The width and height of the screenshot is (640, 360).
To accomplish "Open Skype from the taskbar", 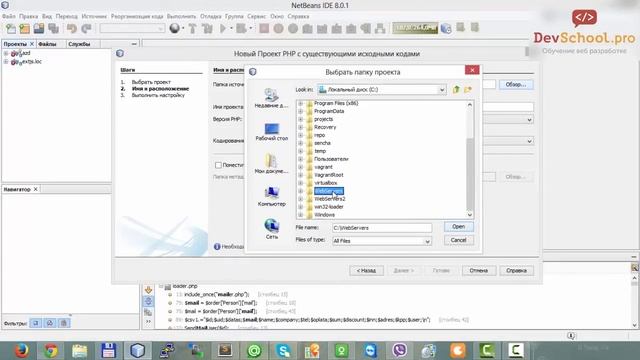I will tap(283, 351).
